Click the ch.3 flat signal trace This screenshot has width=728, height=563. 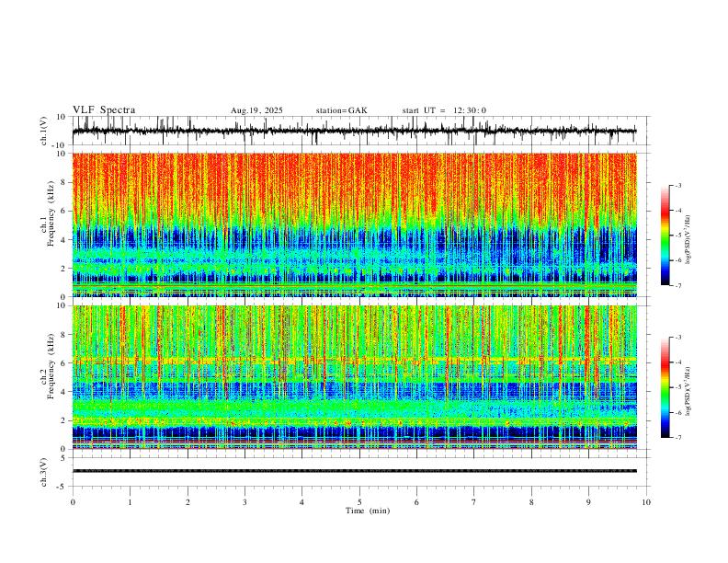point(354,471)
